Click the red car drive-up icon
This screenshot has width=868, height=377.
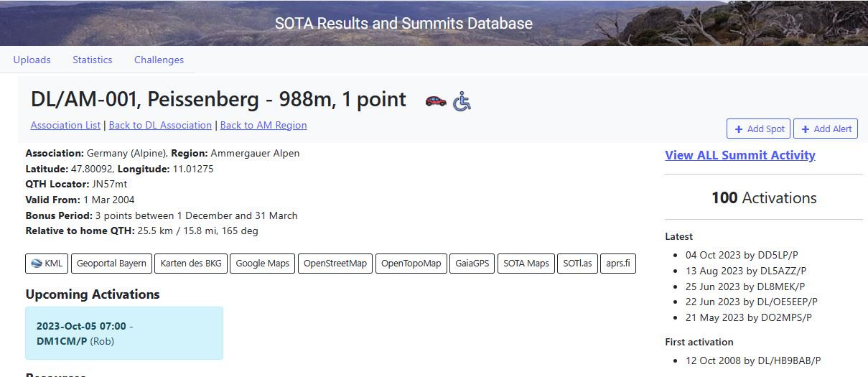(435, 101)
